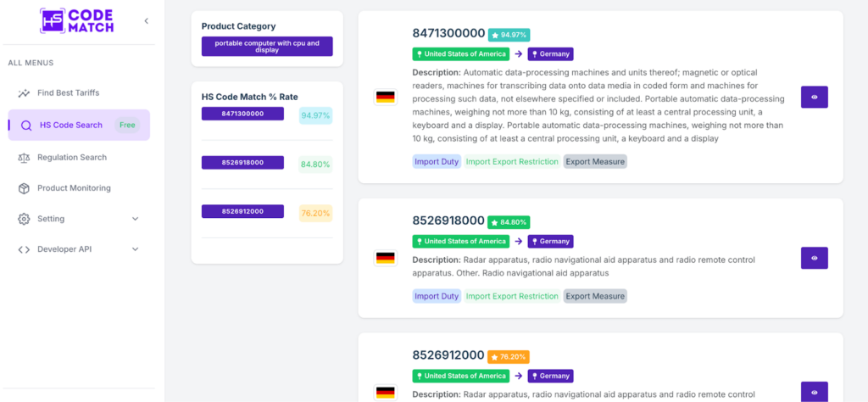This screenshot has height=402, width=868.
Task: Click Export Measure tag under 8526918000
Action: point(595,296)
